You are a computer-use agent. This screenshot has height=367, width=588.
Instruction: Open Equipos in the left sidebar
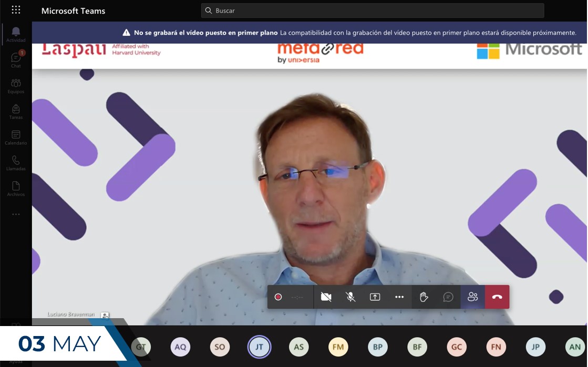pyautogui.click(x=16, y=86)
